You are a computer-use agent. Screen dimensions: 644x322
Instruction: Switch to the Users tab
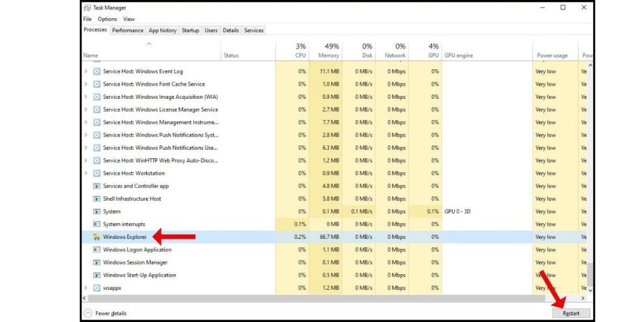coord(211,30)
